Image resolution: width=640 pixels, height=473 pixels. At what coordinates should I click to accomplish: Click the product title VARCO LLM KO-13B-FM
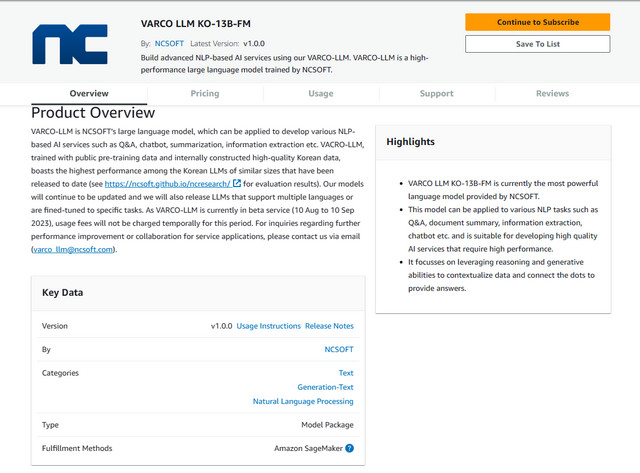[196, 24]
